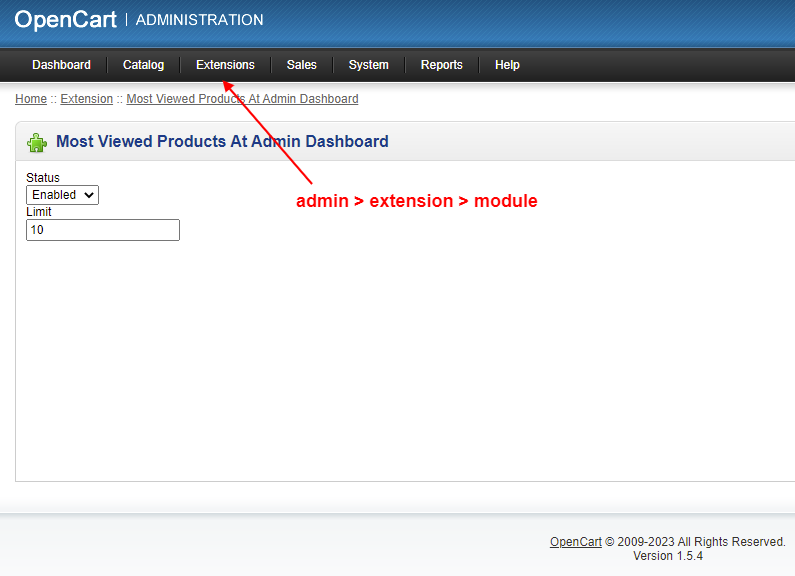
Task: Click the Version 1.5.4 footer text
Action: (x=668, y=556)
